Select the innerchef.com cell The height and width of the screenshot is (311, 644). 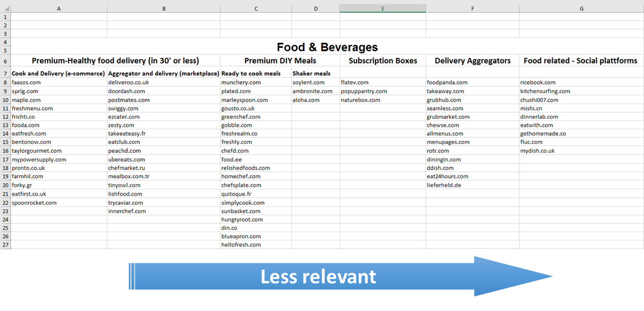click(x=164, y=211)
